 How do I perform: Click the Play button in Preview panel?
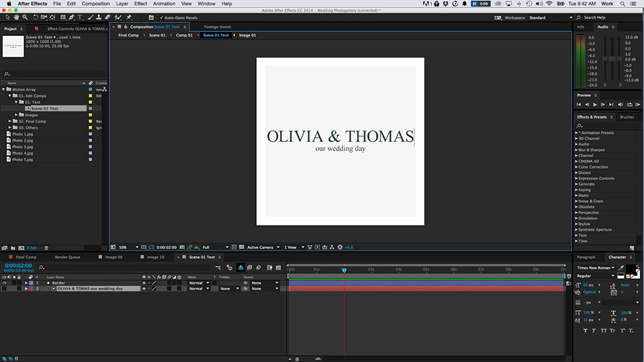(x=595, y=105)
